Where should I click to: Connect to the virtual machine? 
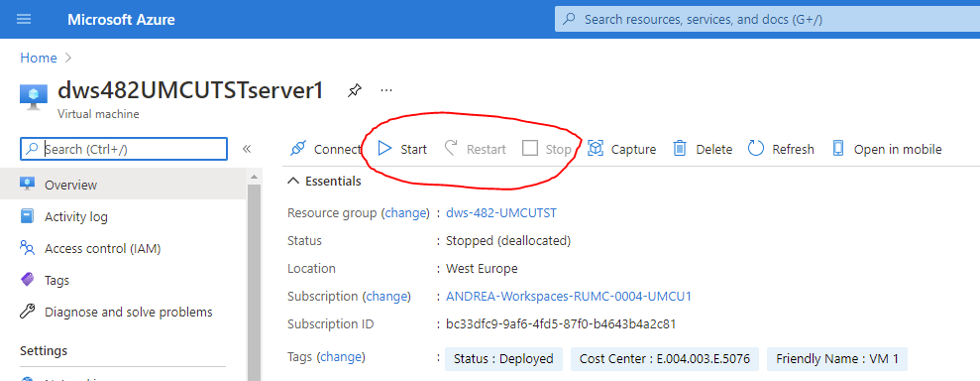(326, 149)
